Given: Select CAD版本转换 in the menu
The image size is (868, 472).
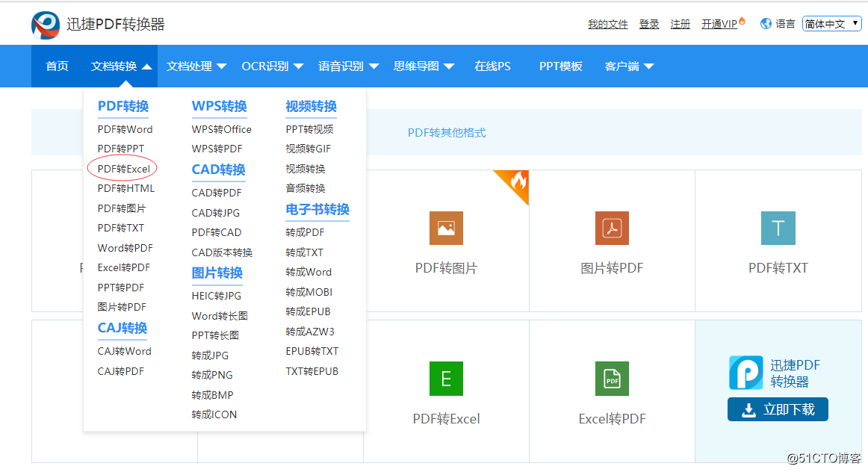Looking at the screenshot, I should click(222, 253).
